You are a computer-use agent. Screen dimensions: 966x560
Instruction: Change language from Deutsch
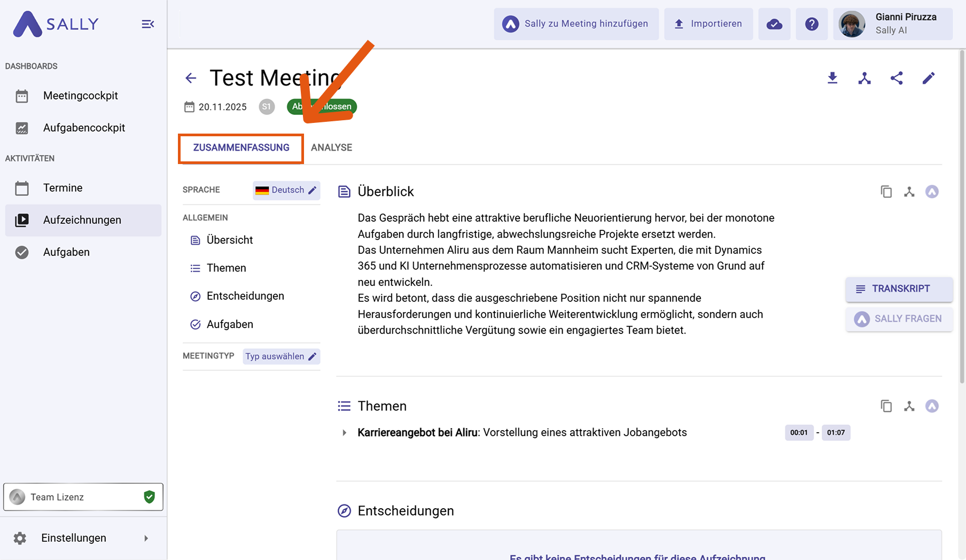(x=286, y=190)
